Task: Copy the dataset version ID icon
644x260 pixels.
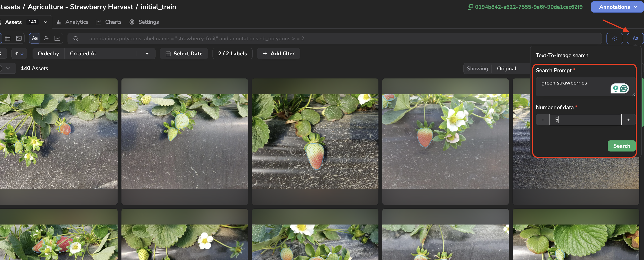Action: click(470, 7)
